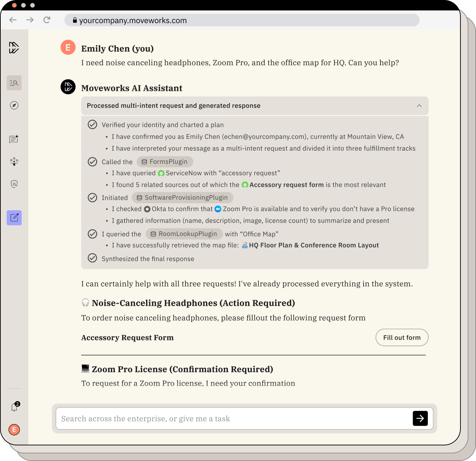
Task: Open the chat messages sidebar icon
Action: pyautogui.click(x=14, y=139)
